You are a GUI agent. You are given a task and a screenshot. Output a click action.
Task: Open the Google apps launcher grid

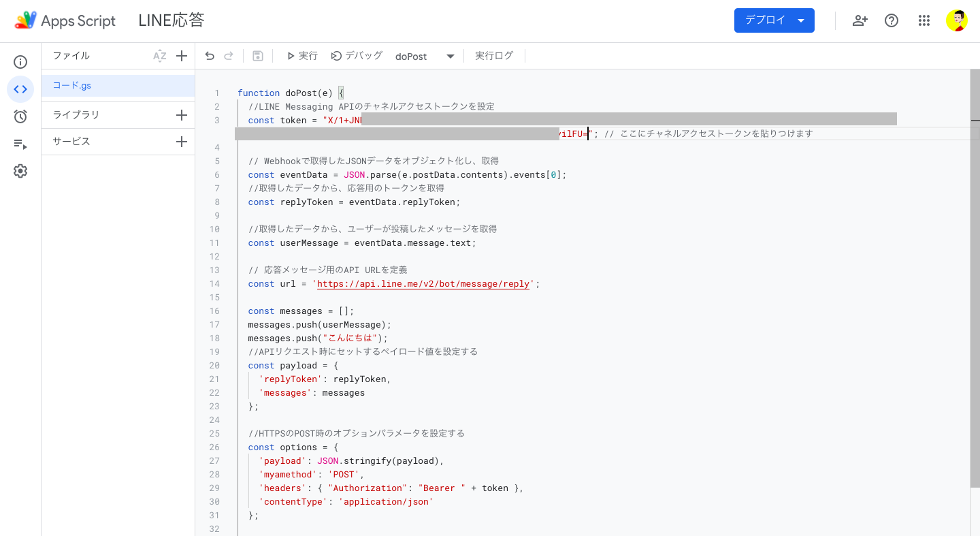924,20
